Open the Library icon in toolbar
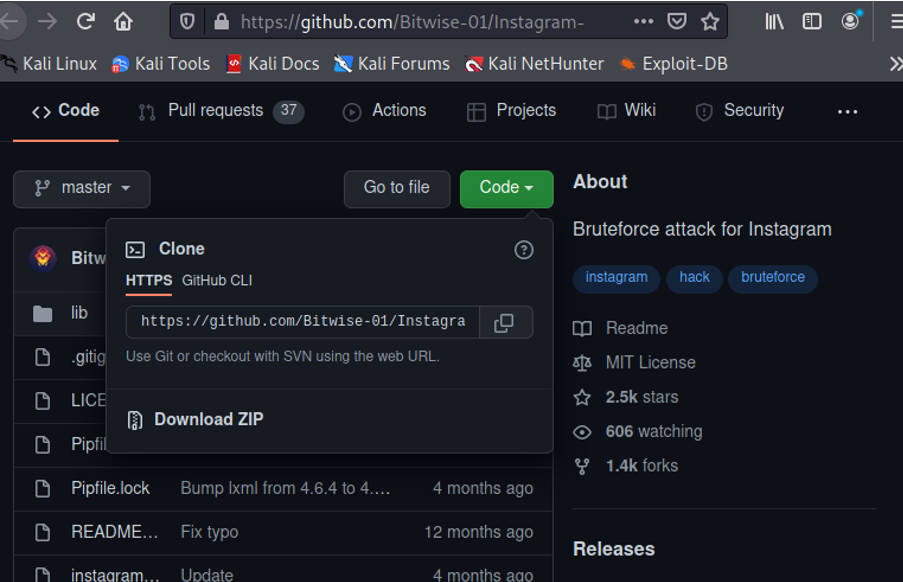This screenshot has height=582, width=903. (x=774, y=22)
